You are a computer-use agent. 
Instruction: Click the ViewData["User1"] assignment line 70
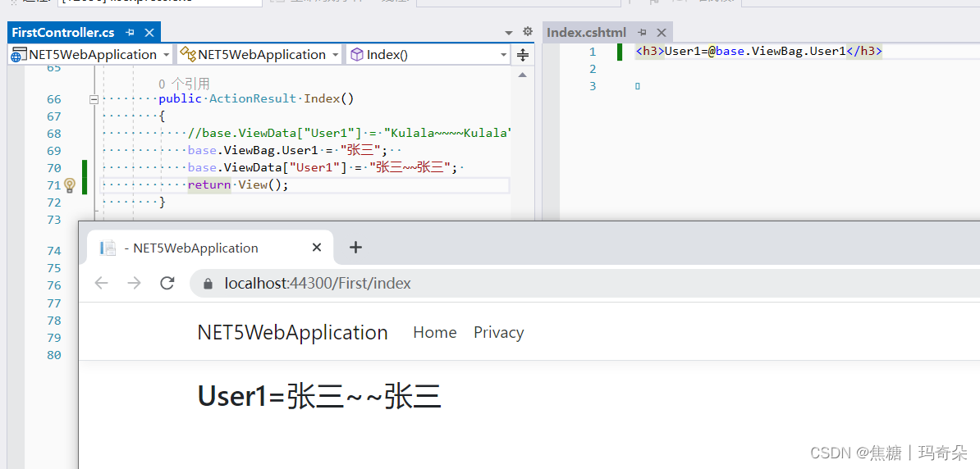coord(323,167)
